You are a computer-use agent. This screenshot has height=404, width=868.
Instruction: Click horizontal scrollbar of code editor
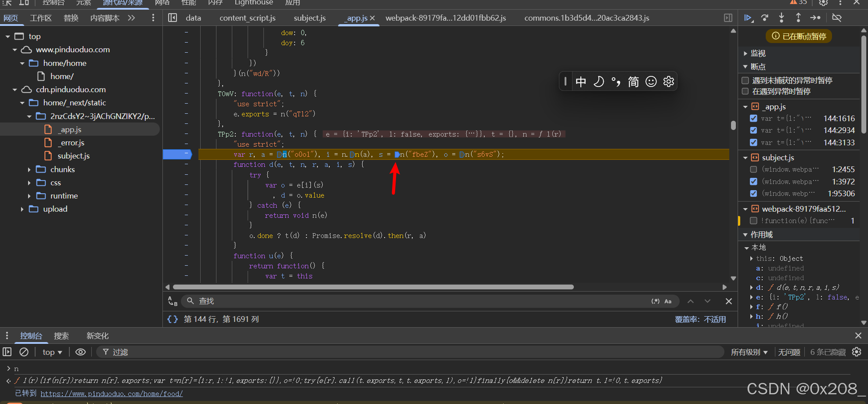point(373,287)
